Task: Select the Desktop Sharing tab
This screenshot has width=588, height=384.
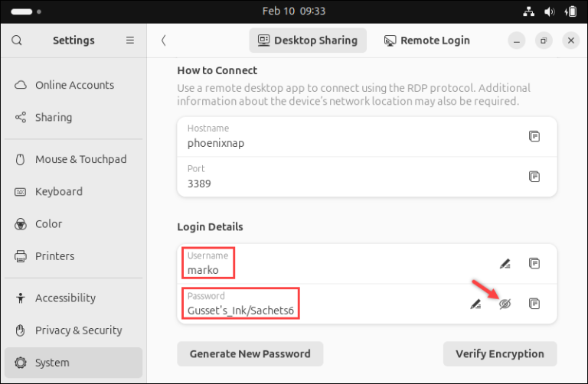Action: [308, 41]
